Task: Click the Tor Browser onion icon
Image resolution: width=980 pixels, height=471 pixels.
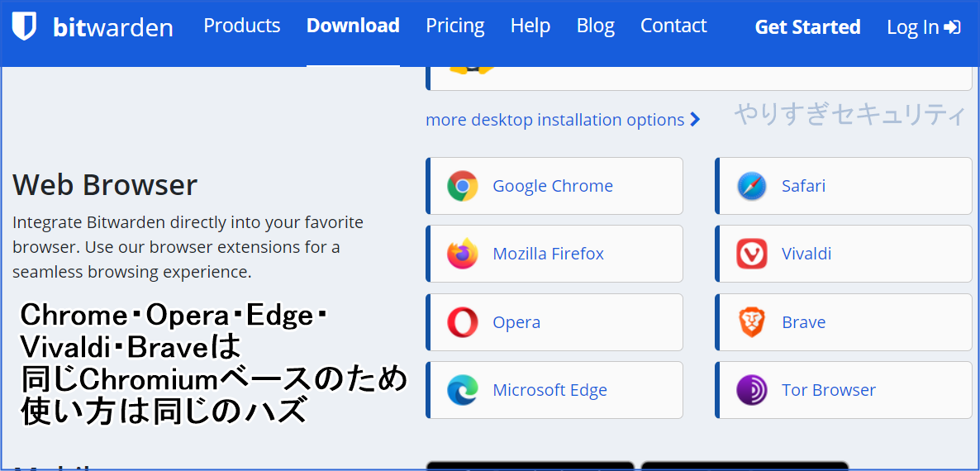Action: click(752, 390)
